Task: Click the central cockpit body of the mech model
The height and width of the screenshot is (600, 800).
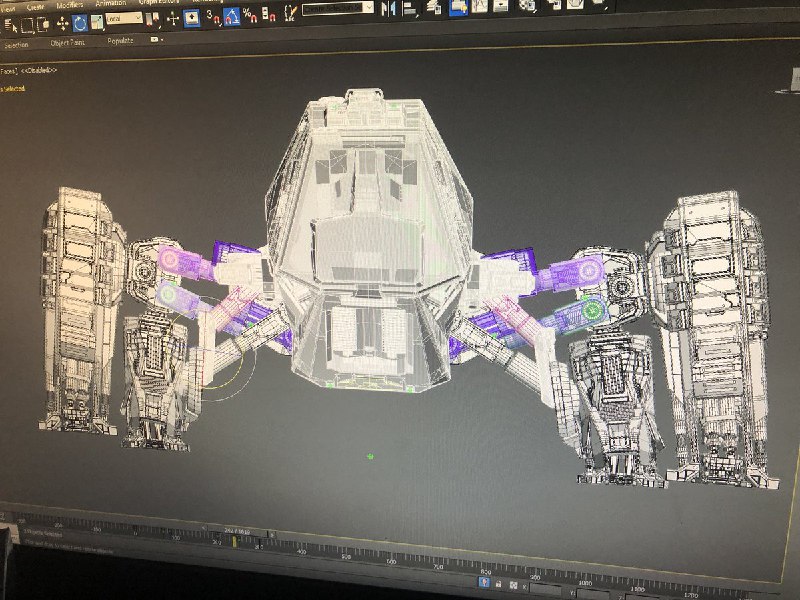Action: (x=367, y=240)
